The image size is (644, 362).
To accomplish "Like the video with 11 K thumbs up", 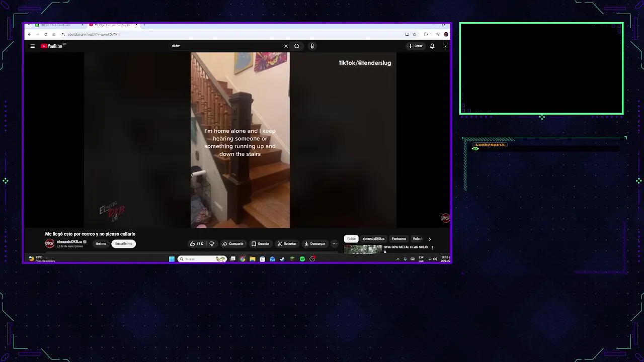I will pyautogui.click(x=196, y=244).
